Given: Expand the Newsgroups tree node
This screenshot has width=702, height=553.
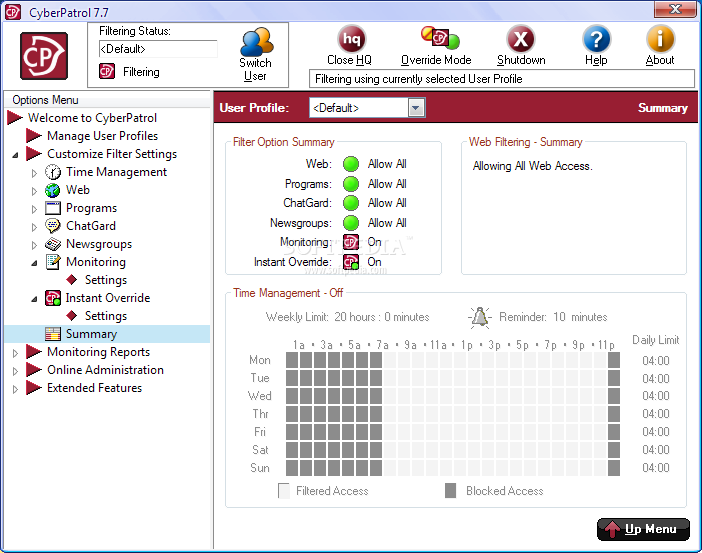Looking at the screenshot, I should coord(34,245).
